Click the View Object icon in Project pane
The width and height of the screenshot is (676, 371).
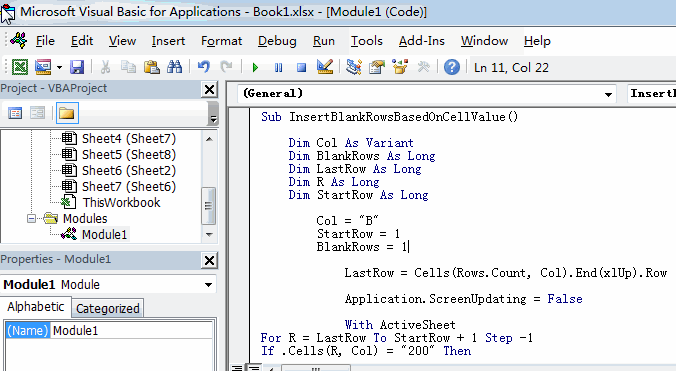pos(38,113)
